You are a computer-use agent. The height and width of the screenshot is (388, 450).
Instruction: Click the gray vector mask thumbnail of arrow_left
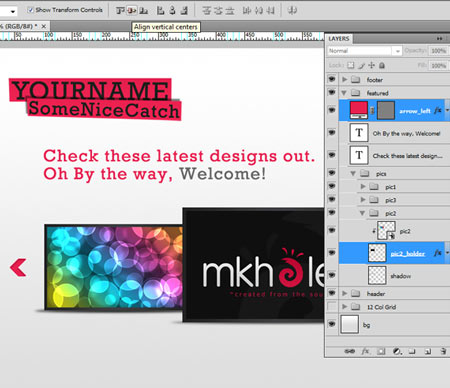pyautogui.click(x=386, y=110)
